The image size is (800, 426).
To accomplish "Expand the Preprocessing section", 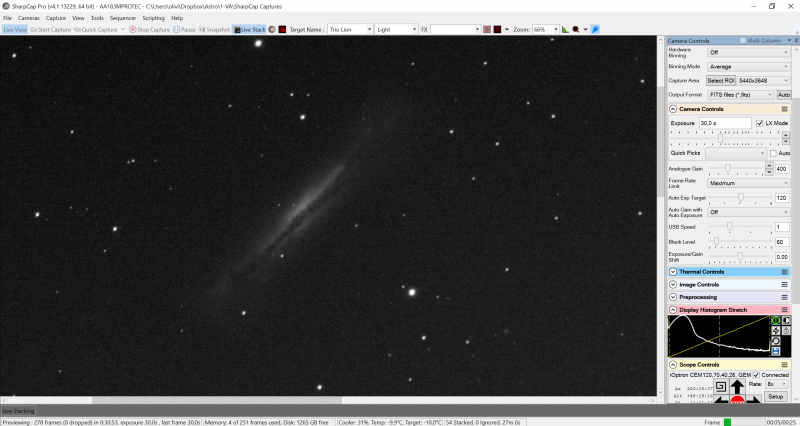I will click(x=673, y=297).
